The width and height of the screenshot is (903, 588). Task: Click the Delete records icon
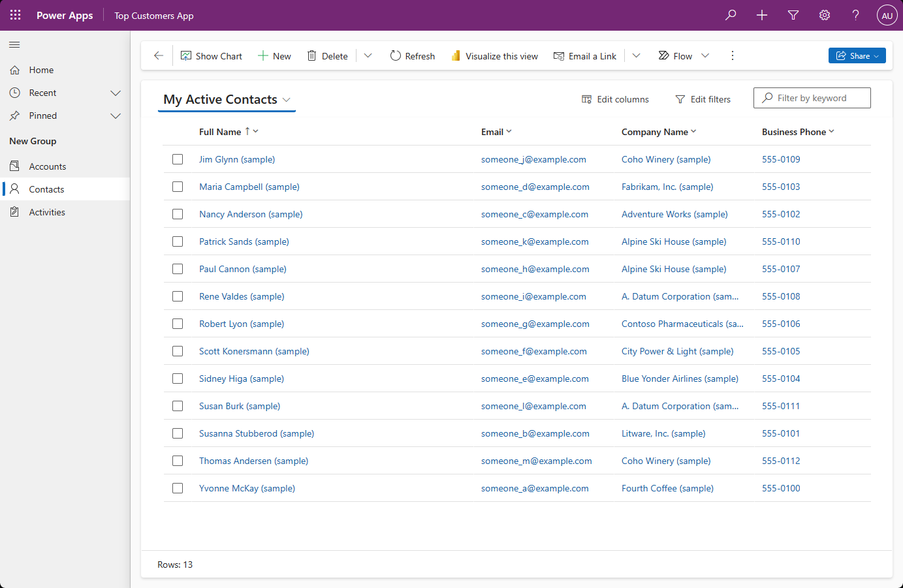coord(311,55)
